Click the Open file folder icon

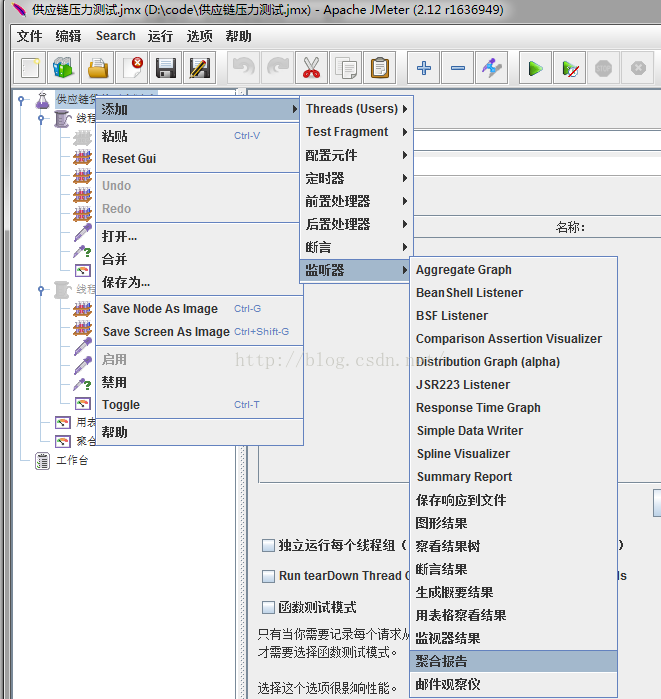(x=98, y=68)
